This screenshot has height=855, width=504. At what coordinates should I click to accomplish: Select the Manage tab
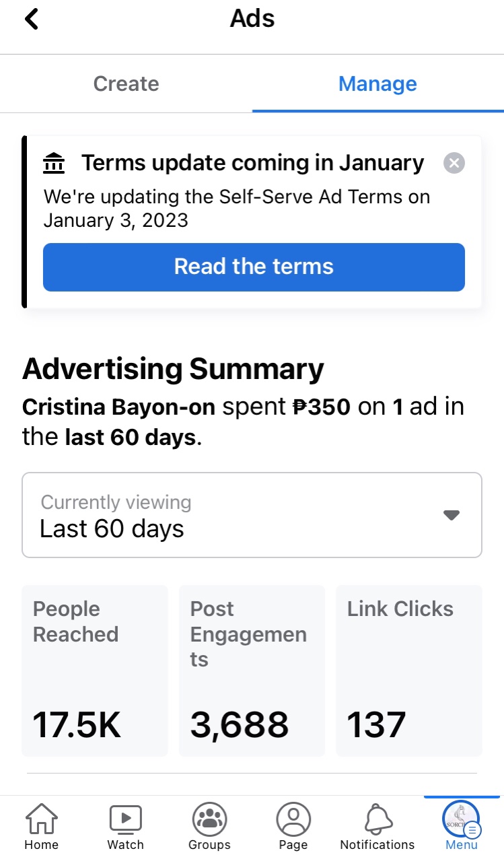click(377, 84)
